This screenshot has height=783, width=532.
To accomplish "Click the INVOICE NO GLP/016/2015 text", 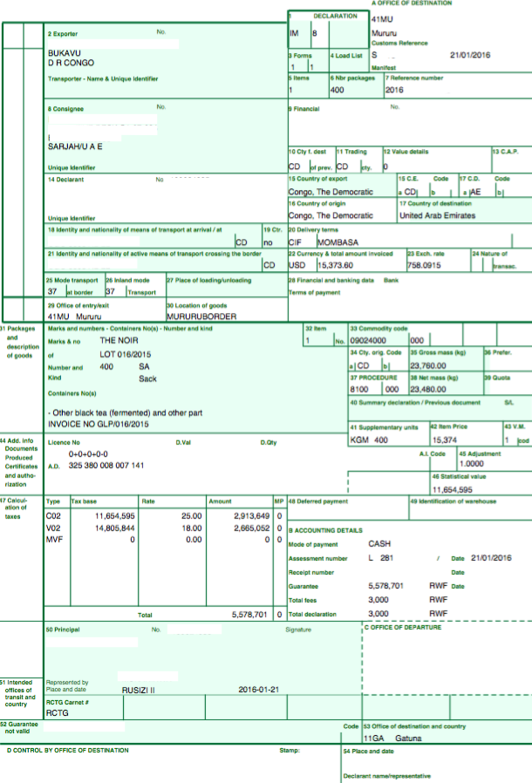I will (x=99, y=424).
